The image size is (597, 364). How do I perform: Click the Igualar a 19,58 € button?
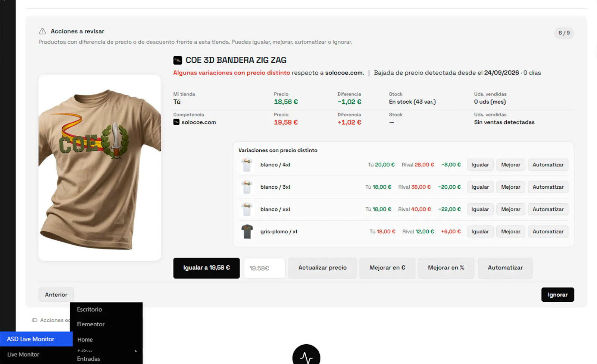[x=206, y=268]
